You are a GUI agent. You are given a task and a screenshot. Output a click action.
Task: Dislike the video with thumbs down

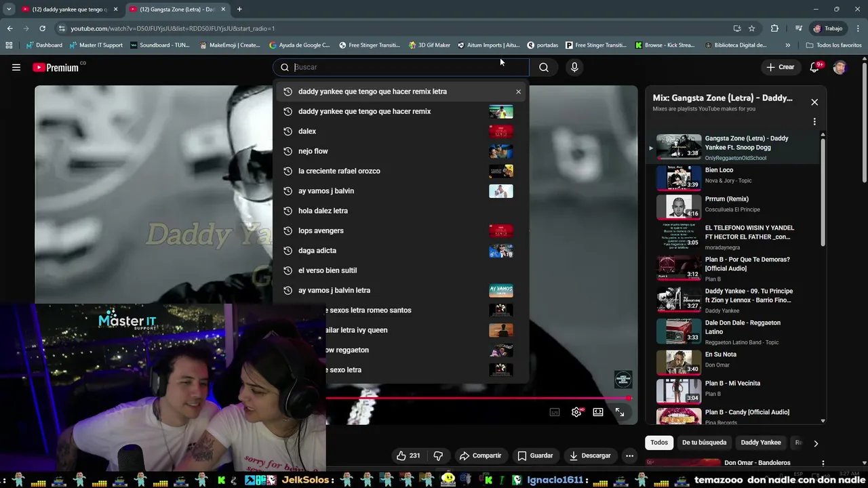[x=438, y=455]
